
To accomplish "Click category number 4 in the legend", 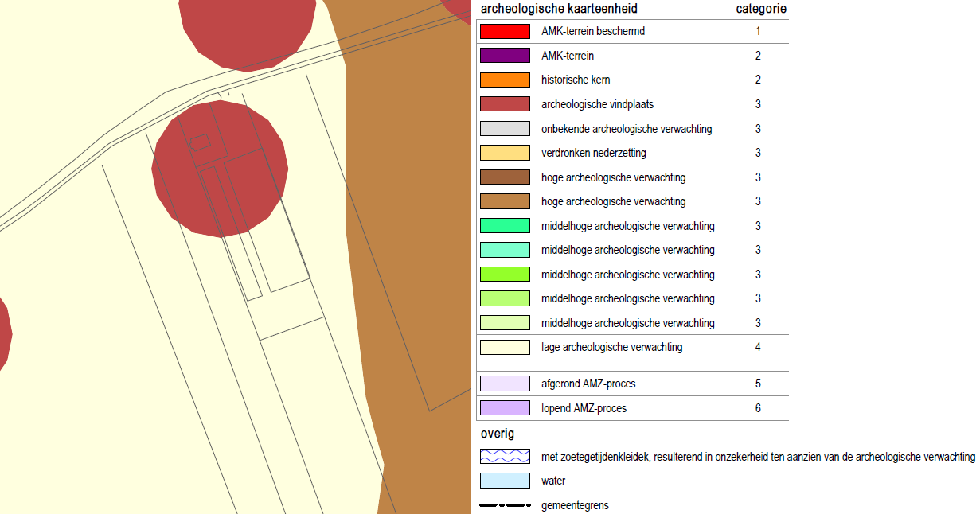I will click(759, 347).
